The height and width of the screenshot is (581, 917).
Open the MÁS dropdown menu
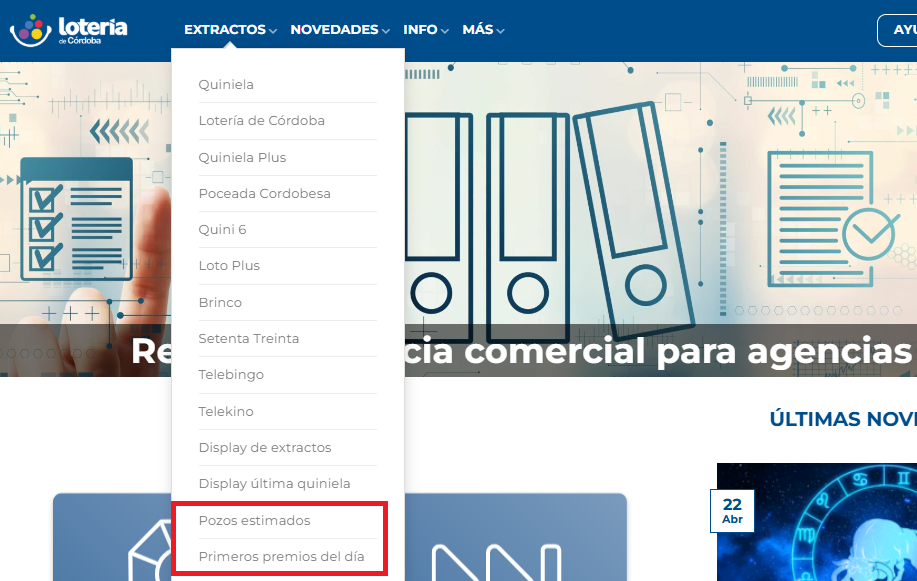(x=482, y=30)
